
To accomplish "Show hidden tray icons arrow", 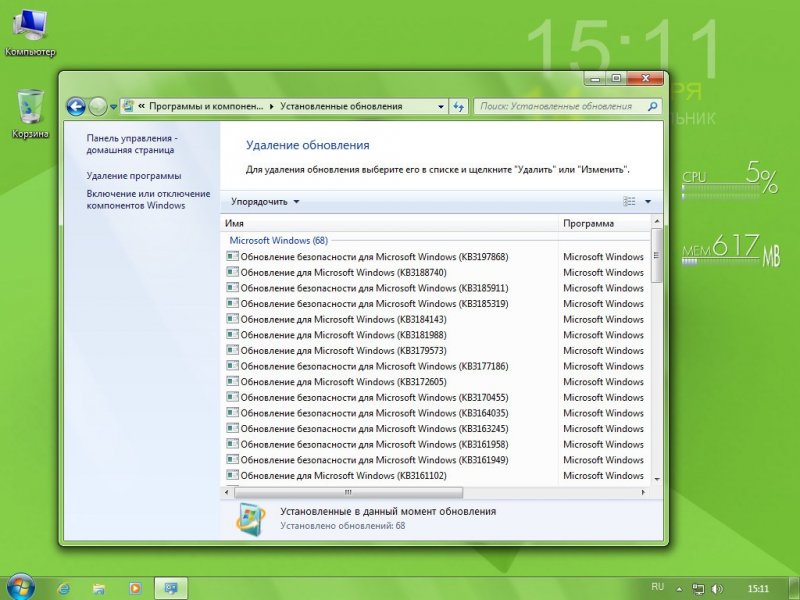I will coord(679,589).
